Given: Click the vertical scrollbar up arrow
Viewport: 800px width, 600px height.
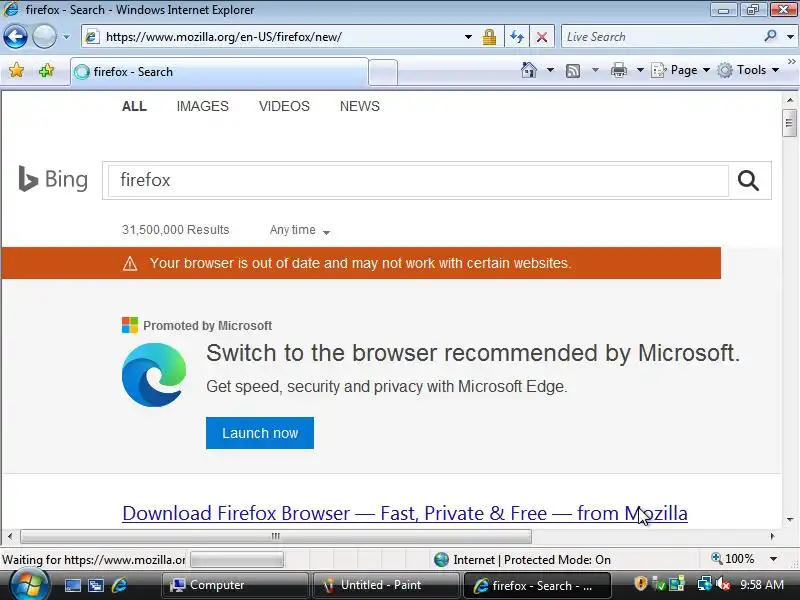Looking at the screenshot, I should pos(790,100).
